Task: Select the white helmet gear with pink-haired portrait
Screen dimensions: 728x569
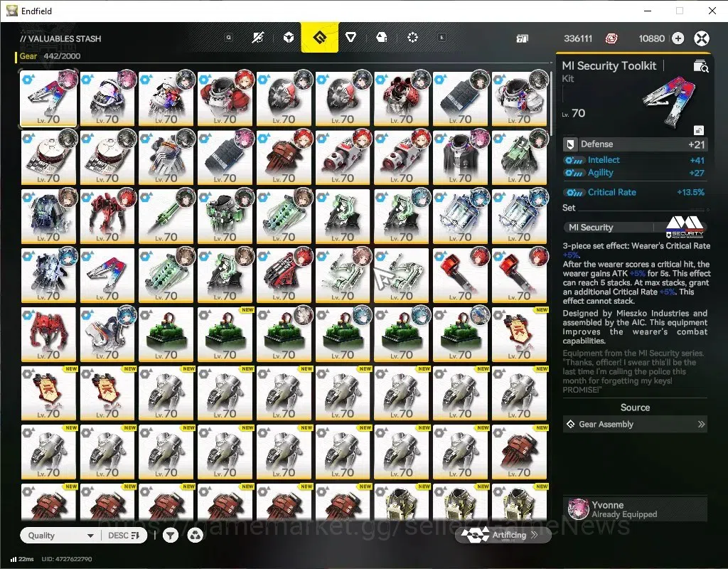Action: [107, 98]
